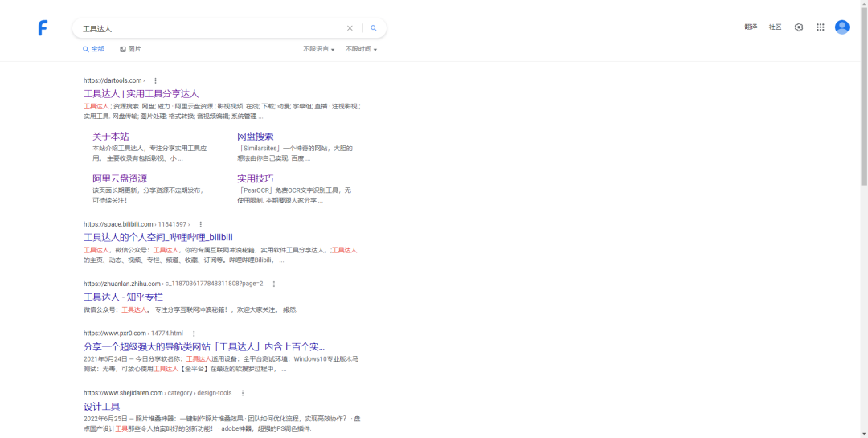Open the 关于本站 sitelink
Image resolution: width=868 pixels, height=438 pixels.
[111, 136]
